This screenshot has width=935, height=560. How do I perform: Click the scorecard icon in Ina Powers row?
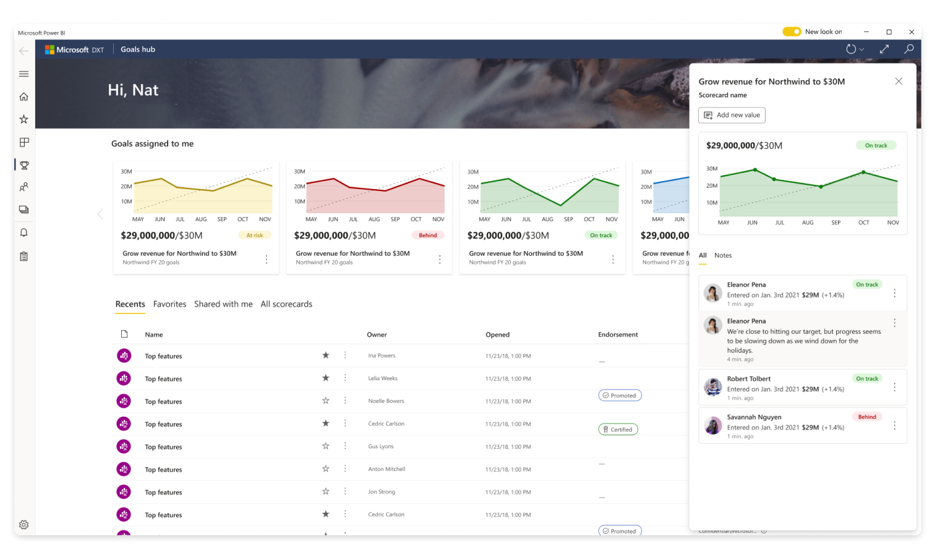pos(124,355)
